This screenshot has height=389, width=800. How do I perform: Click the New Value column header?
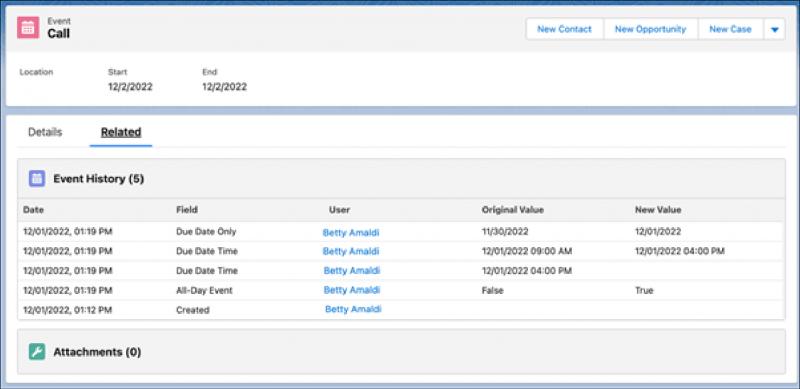click(x=658, y=210)
